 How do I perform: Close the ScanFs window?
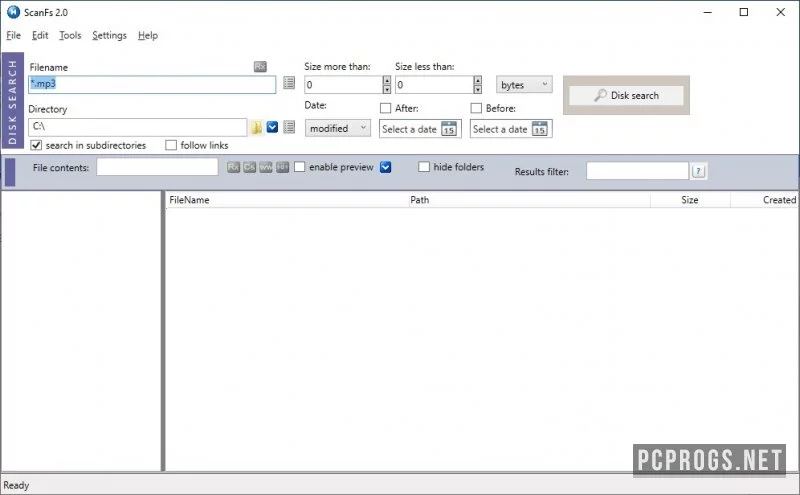pos(781,12)
